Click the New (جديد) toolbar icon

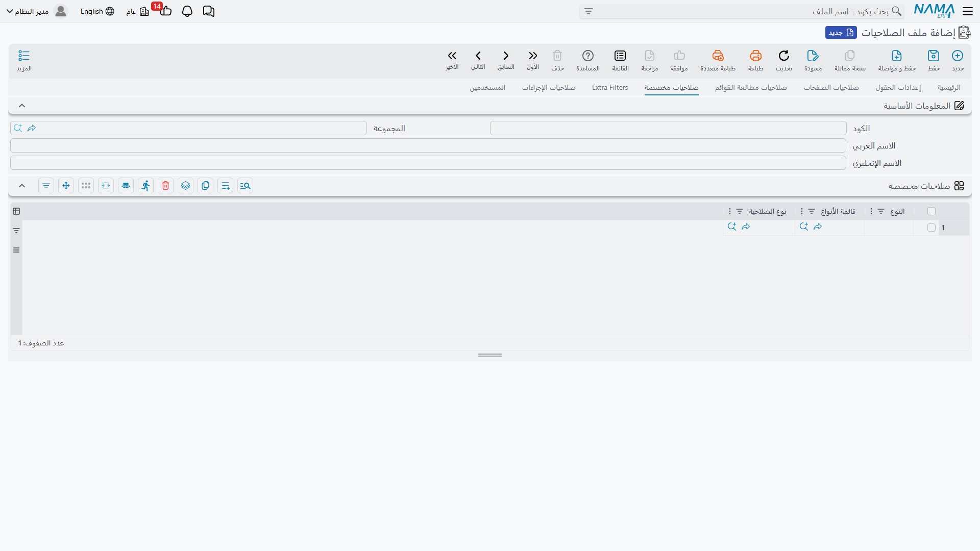coord(958,60)
